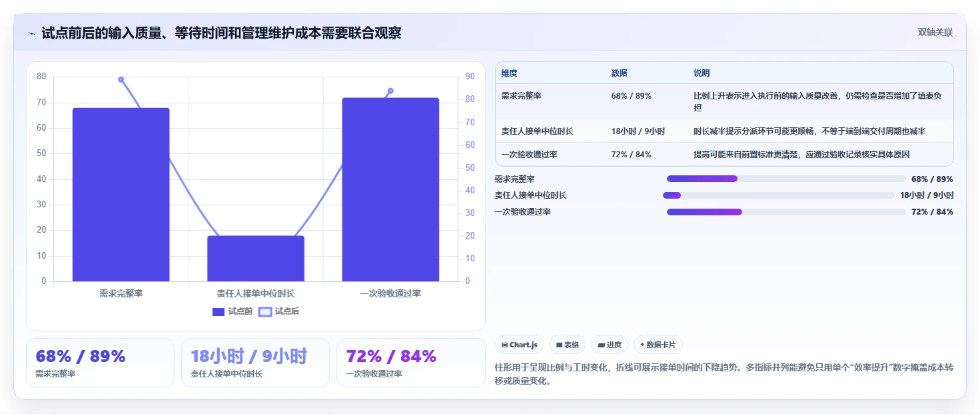Image resolution: width=980 pixels, height=414 pixels.
Task: Click the 一次验收通过率 x-axis label
Action: pos(390,293)
